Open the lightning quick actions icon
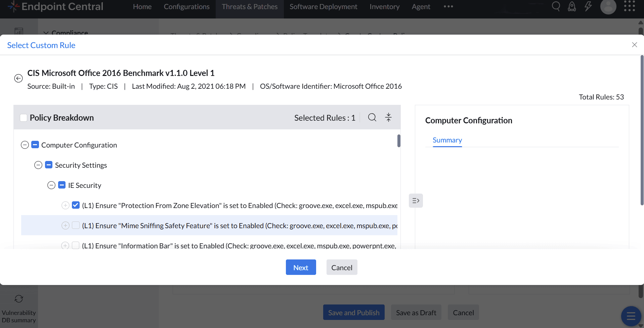Viewport: 644px width, 328px height. [588, 6]
